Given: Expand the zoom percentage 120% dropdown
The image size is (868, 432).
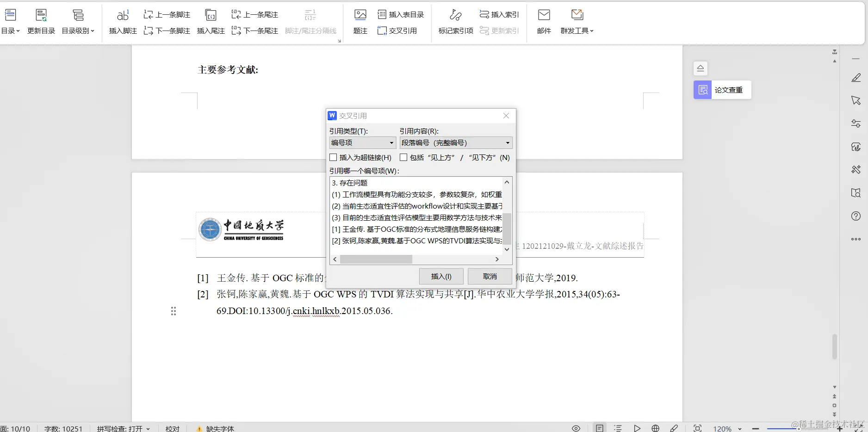Looking at the screenshot, I should 739,428.
